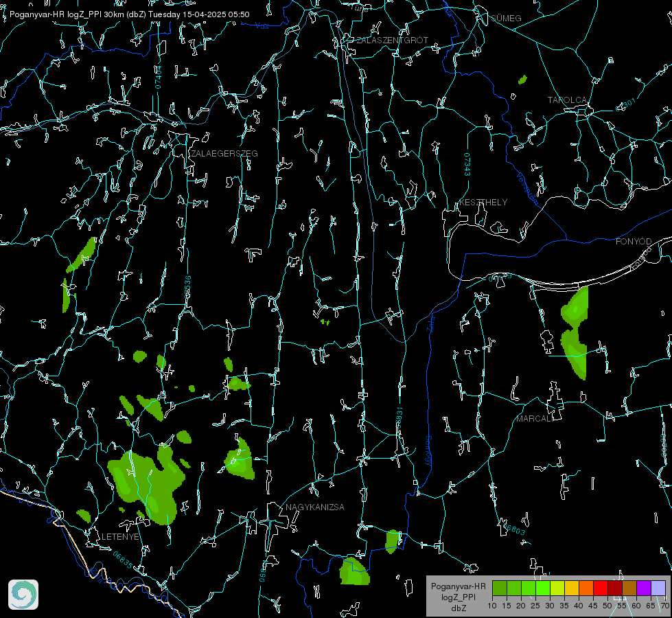The image size is (672, 618).
Task: Click the large radar echo north of Letenye
Action: pyautogui.click(x=148, y=485)
